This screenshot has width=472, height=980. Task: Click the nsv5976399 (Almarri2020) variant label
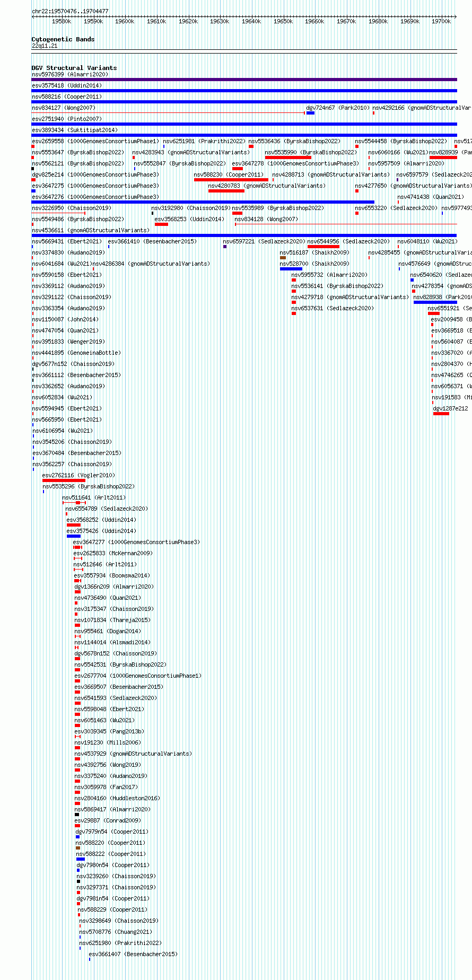tap(70, 74)
